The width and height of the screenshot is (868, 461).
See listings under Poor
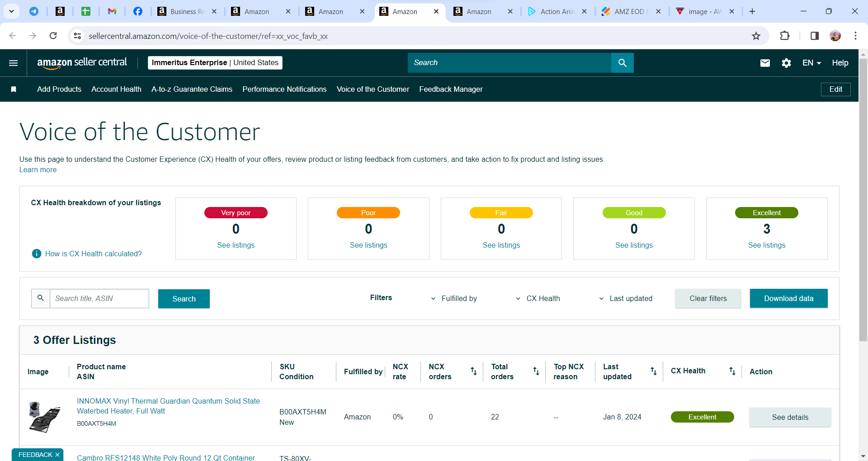tap(368, 245)
